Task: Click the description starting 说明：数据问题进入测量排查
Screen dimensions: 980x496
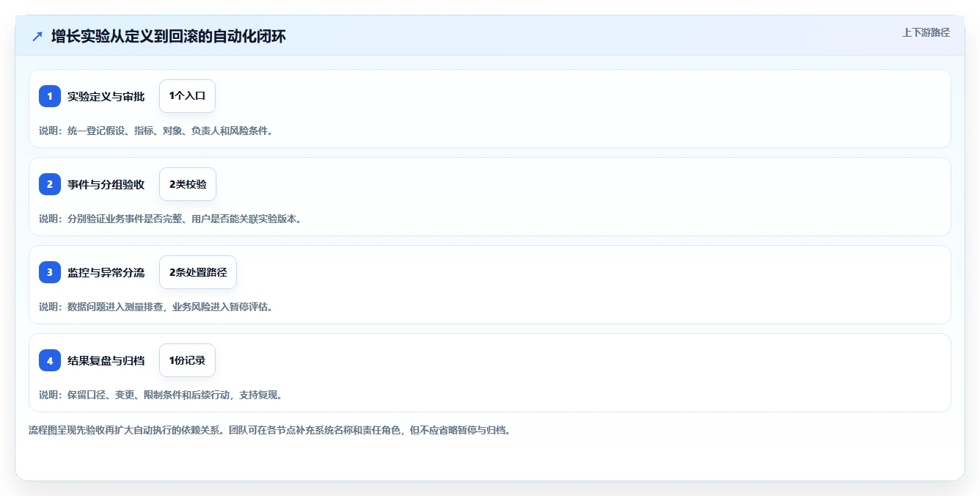Action: [156, 307]
